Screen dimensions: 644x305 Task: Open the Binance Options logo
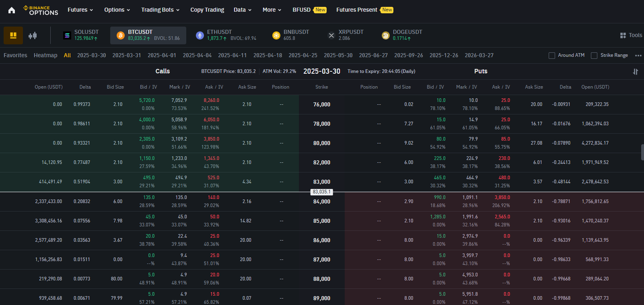[41, 10]
